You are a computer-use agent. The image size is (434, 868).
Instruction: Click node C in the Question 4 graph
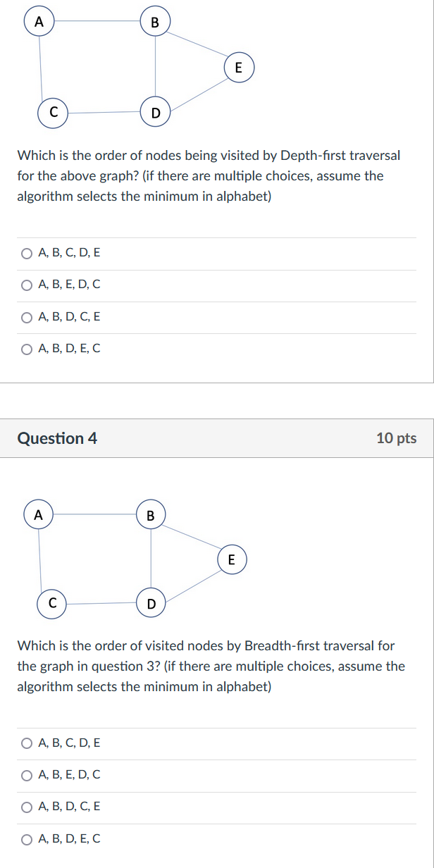52,604
